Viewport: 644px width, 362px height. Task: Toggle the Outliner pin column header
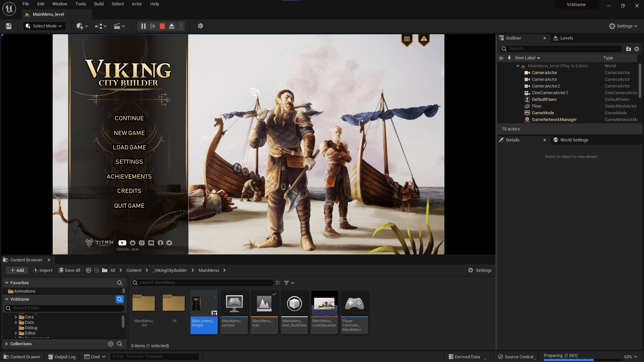point(509,58)
